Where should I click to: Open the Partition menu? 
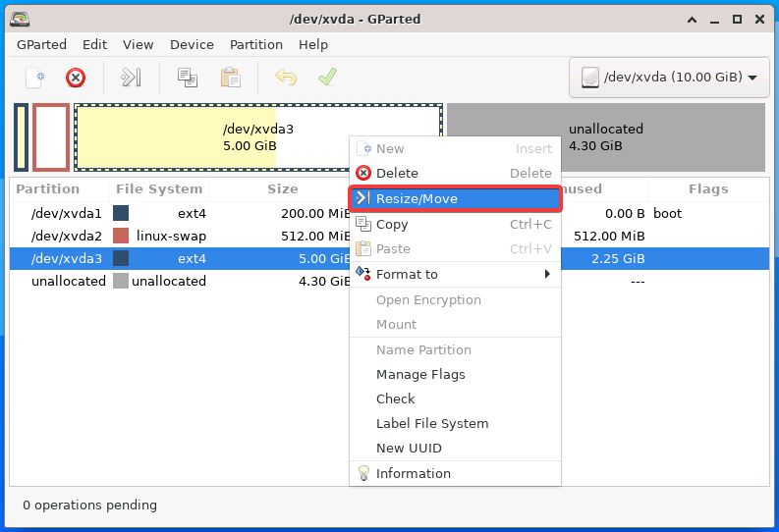click(255, 45)
